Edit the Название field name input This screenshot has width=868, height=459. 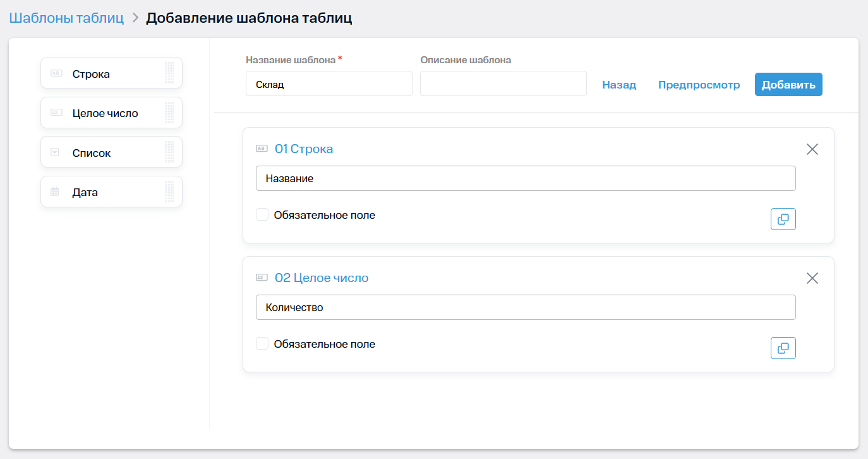tap(526, 178)
